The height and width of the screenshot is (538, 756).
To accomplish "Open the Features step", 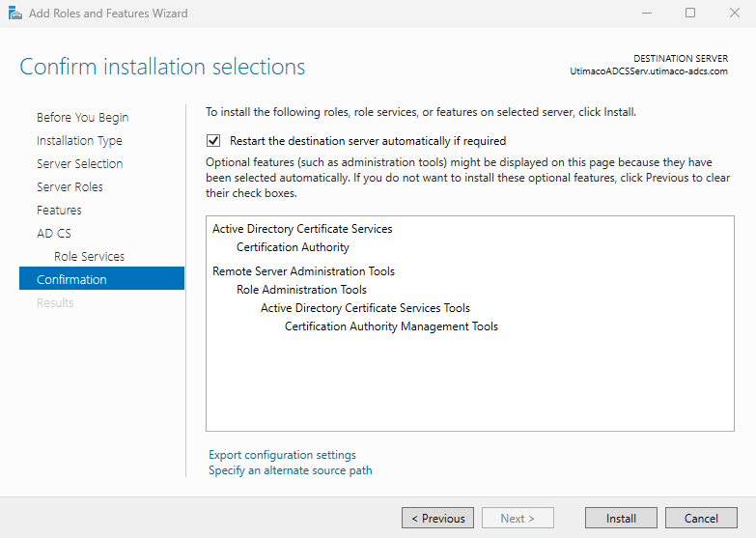I will 59,211.
